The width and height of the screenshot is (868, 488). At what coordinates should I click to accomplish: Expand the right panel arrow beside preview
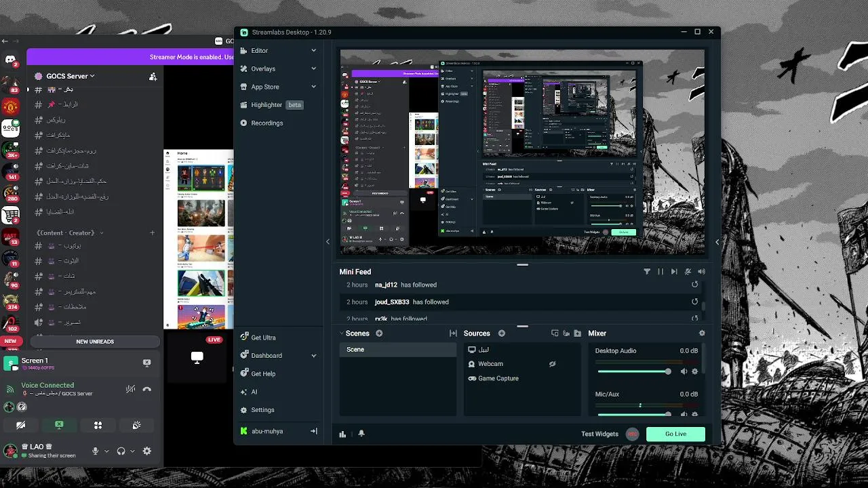pyautogui.click(x=717, y=242)
